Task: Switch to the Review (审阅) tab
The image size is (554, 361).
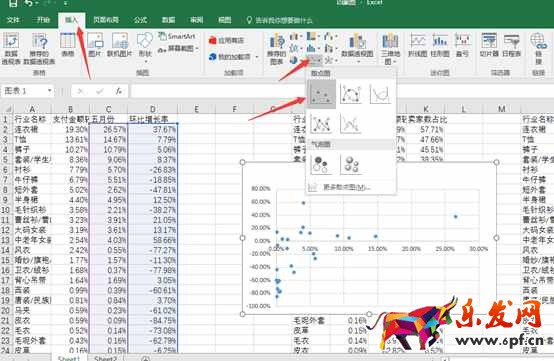Action: [196, 20]
